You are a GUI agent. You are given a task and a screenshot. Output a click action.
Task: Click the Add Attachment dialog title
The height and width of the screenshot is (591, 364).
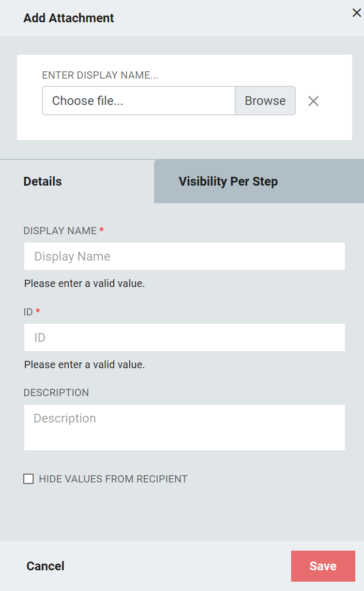tap(69, 18)
